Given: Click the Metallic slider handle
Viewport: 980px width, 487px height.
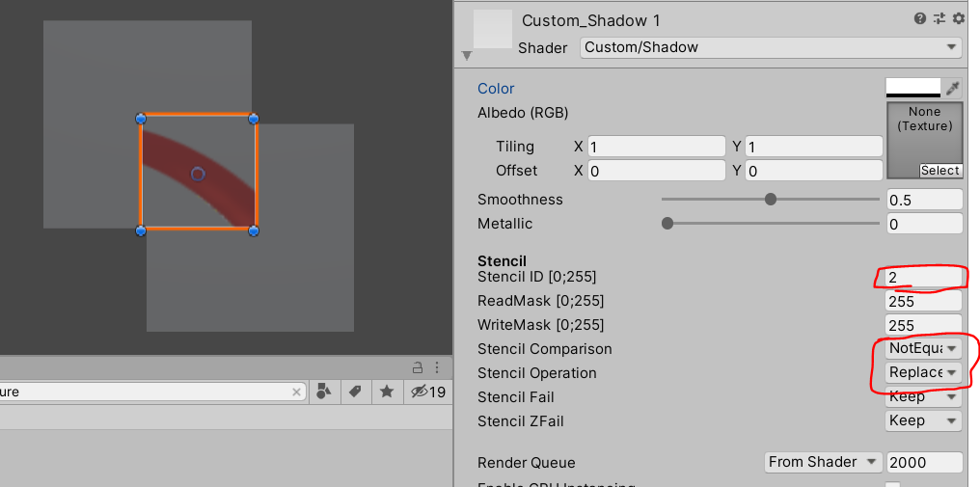Looking at the screenshot, I should (667, 223).
